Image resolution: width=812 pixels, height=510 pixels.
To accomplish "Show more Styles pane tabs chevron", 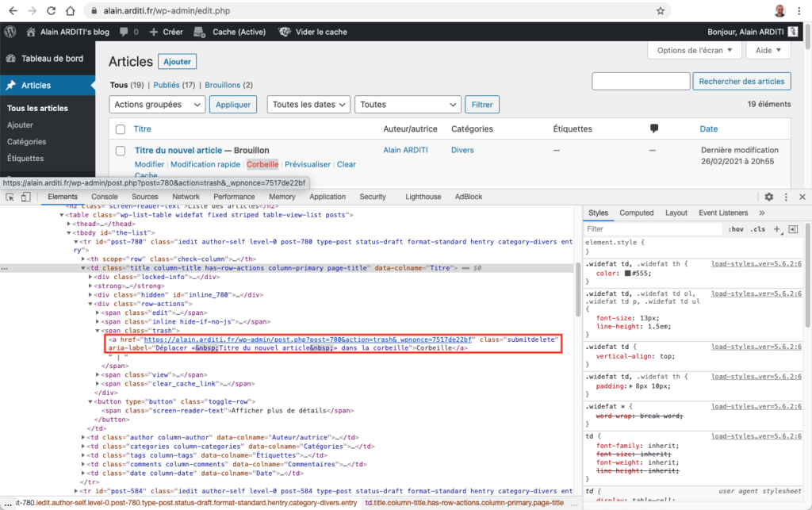I will point(762,213).
